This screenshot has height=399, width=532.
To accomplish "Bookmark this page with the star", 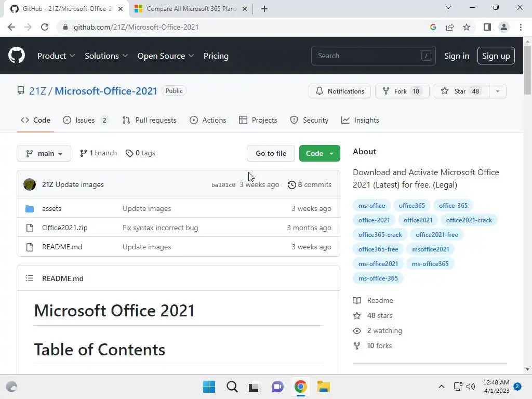I will pos(467,27).
